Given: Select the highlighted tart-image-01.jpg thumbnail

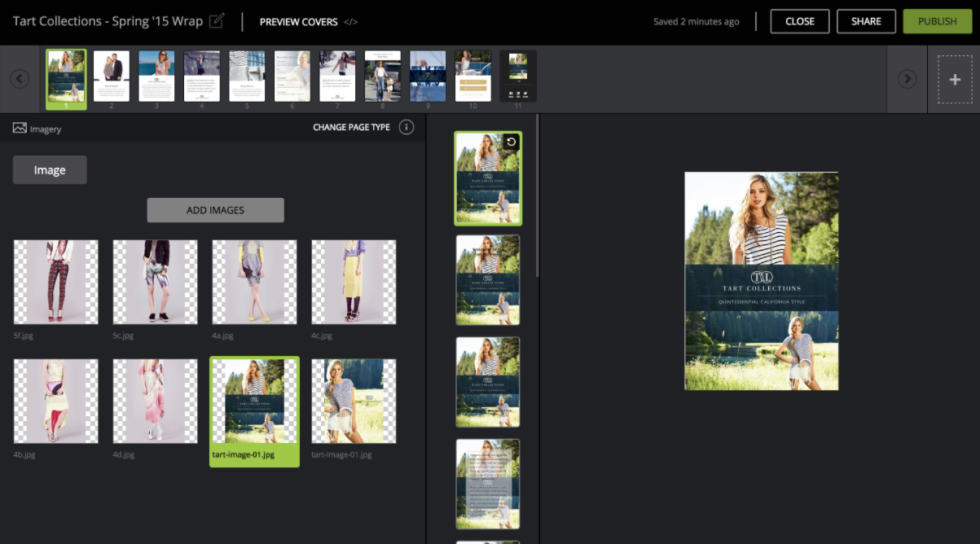Looking at the screenshot, I should tap(255, 411).
